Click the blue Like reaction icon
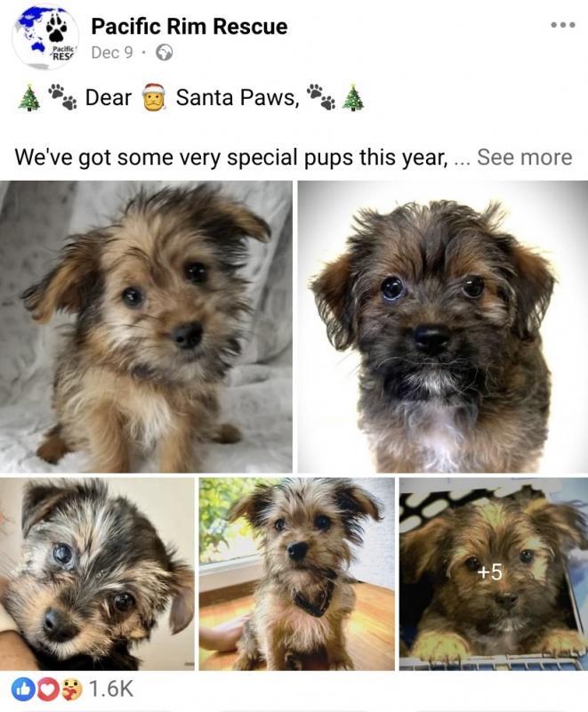The width and height of the screenshot is (588, 712). pyautogui.click(x=23, y=689)
